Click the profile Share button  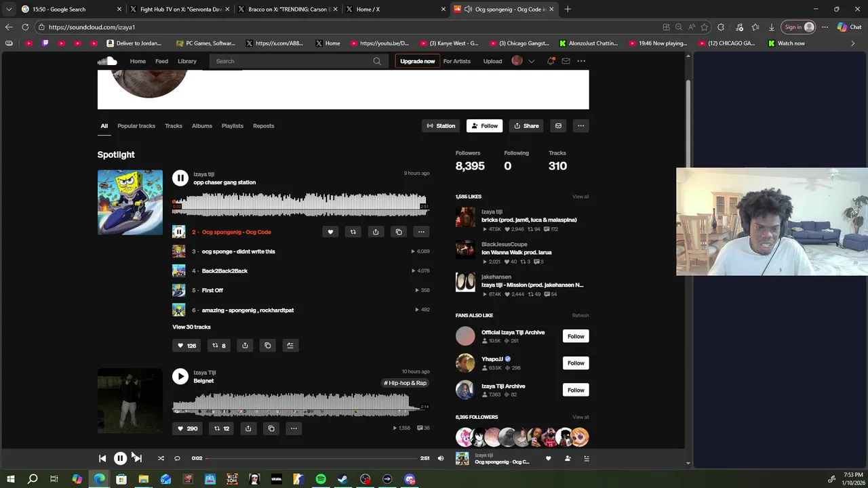coord(526,125)
